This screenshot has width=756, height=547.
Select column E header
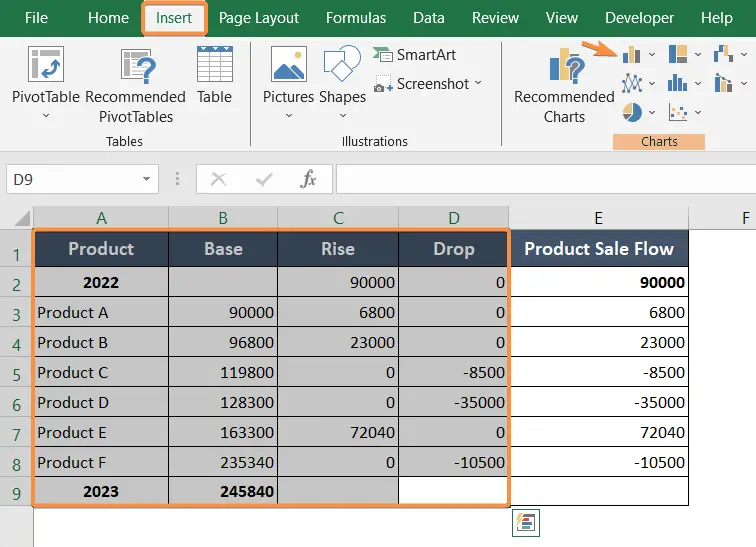tap(598, 218)
